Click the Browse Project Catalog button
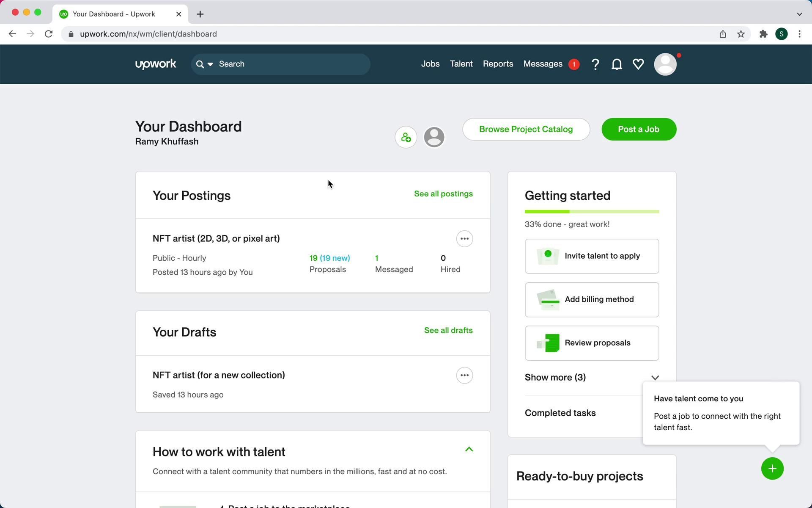The width and height of the screenshot is (812, 508). point(526,129)
